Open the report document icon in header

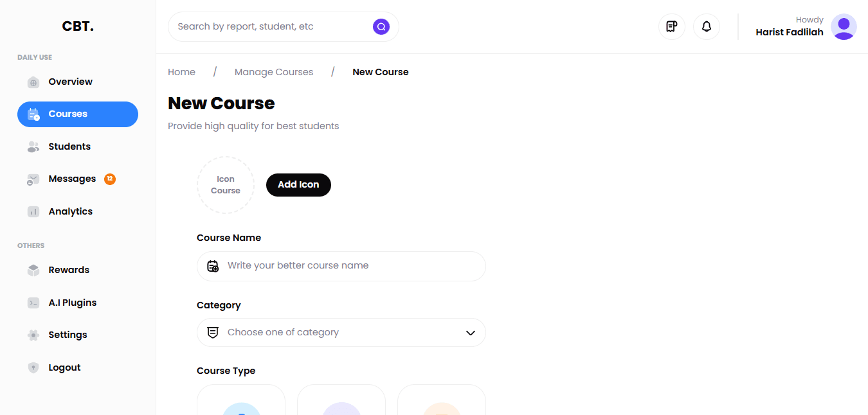coord(672,26)
